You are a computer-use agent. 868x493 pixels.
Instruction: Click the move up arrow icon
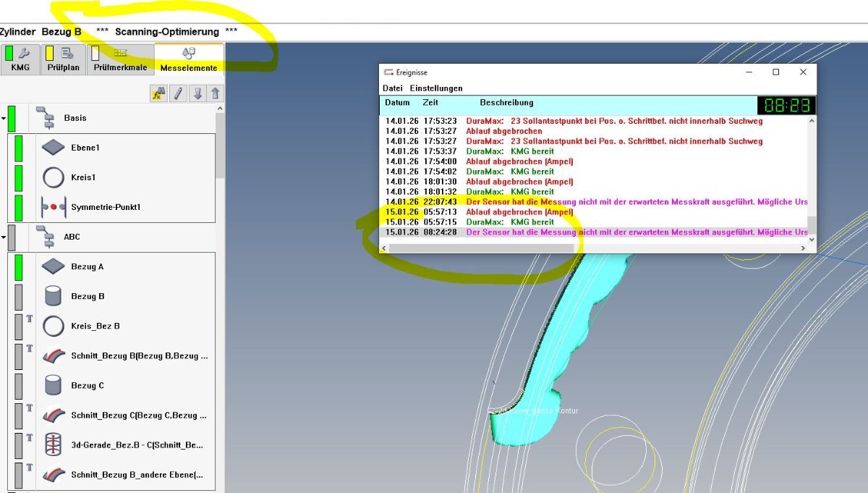(216, 93)
